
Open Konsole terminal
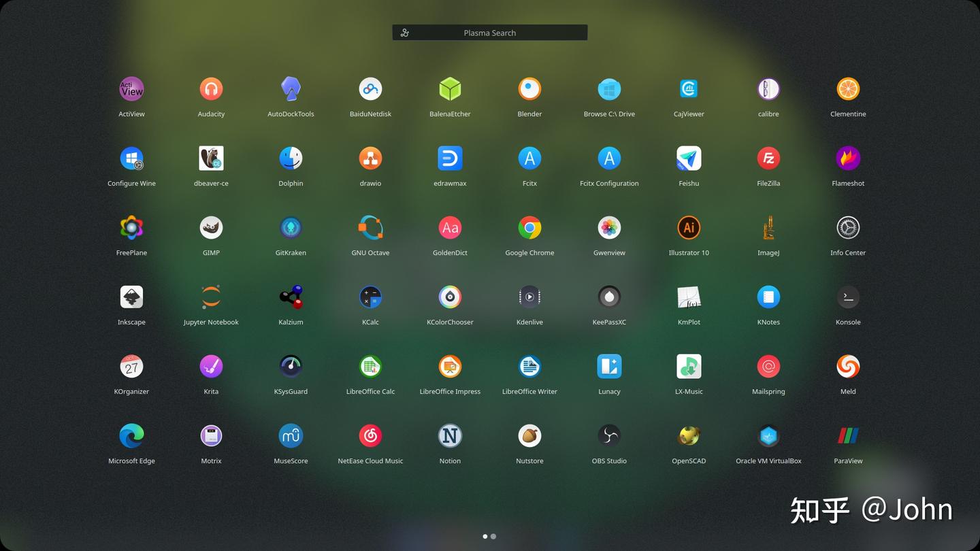click(848, 297)
